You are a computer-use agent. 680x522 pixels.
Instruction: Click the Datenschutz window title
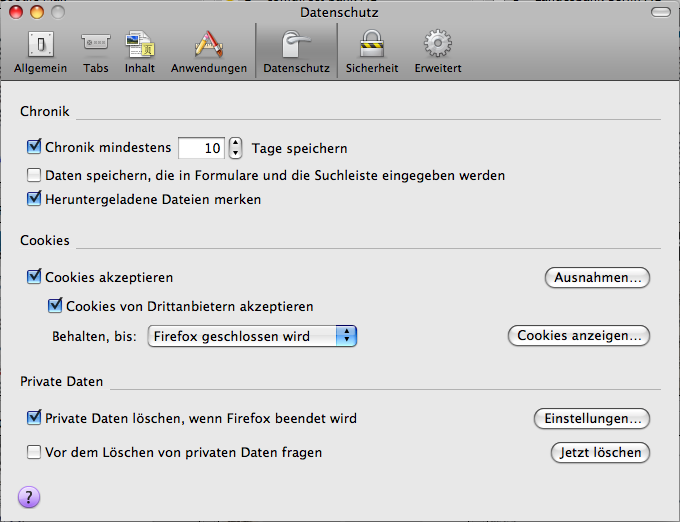[x=339, y=12]
